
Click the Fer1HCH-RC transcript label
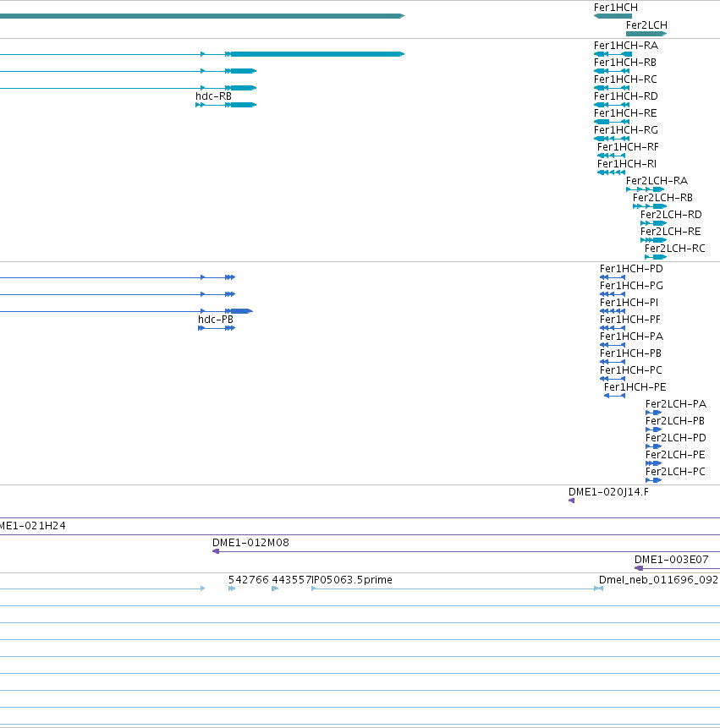tap(625, 79)
